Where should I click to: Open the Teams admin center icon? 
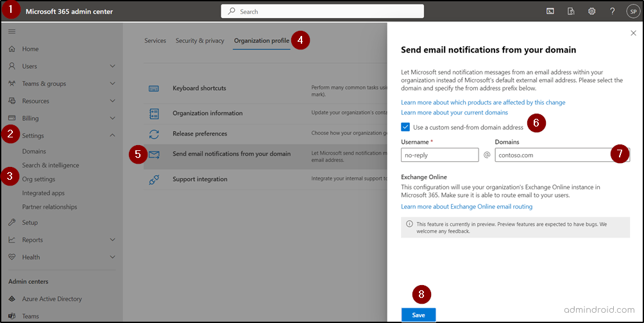pyautogui.click(x=12, y=316)
